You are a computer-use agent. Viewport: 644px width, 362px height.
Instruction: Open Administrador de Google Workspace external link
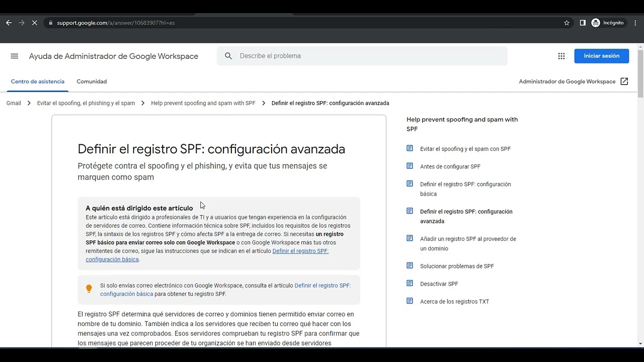coord(574,81)
